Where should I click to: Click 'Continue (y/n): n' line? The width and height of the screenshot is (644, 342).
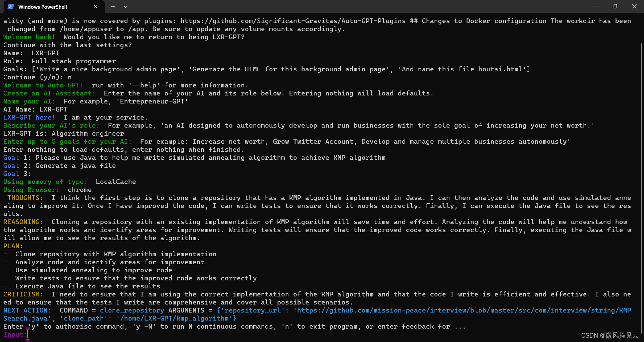point(37,77)
